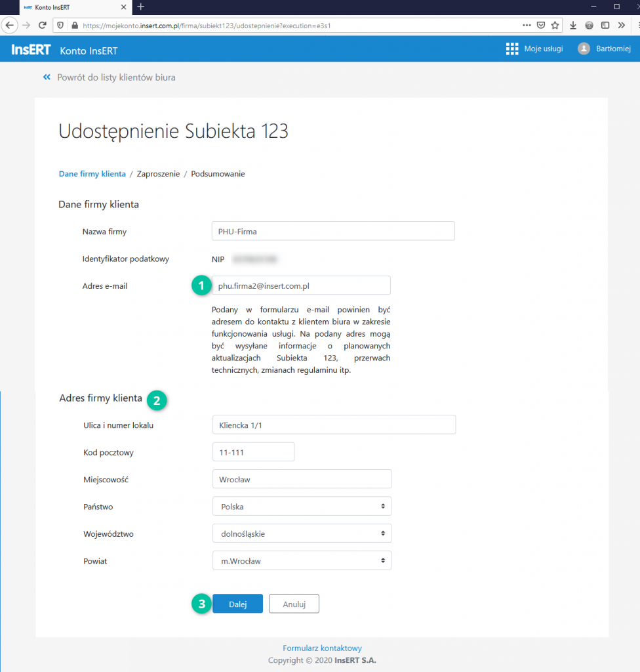
Task: Click into the Nazwa firmy field
Action: [x=333, y=231]
